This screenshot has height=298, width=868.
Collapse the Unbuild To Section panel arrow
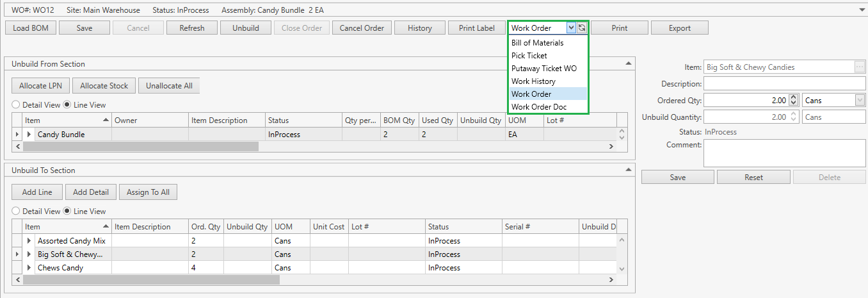pos(627,170)
